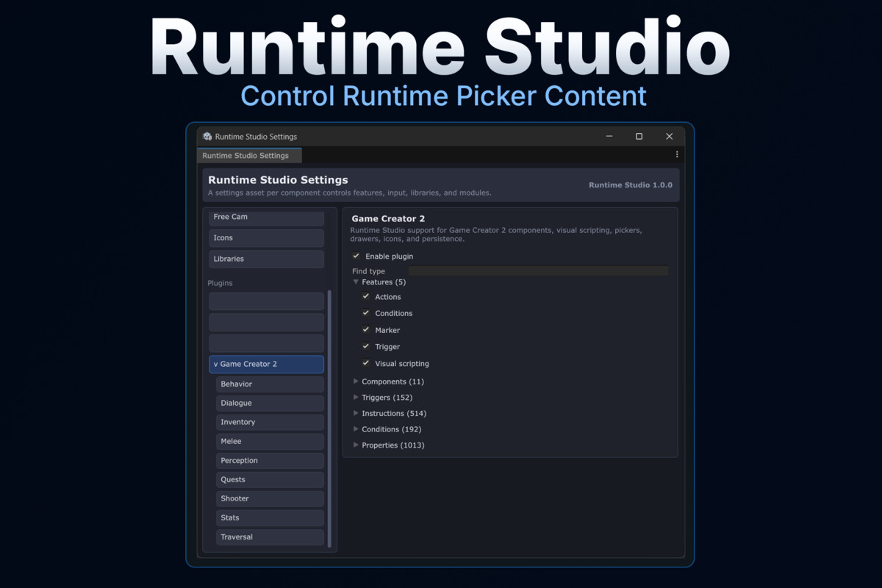Minimize the Runtime Studio Settings window
Image resolution: width=882 pixels, height=588 pixels.
tap(609, 136)
